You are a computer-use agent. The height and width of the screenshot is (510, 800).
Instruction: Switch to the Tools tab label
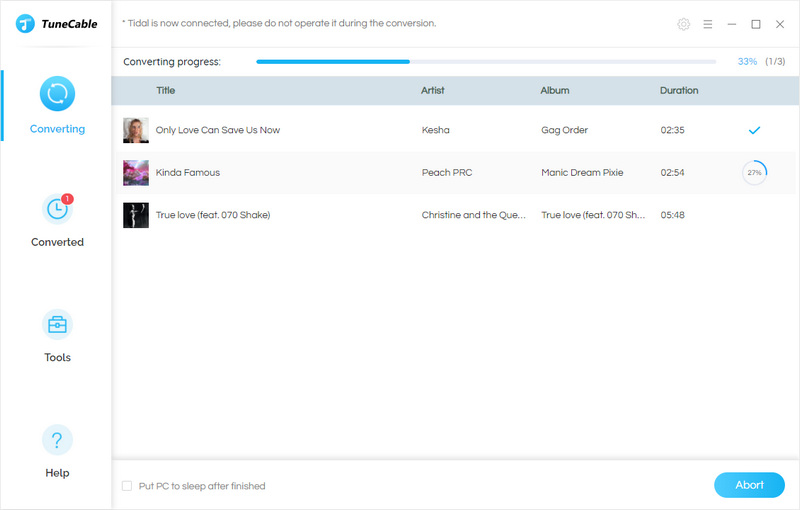[x=57, y=358]
